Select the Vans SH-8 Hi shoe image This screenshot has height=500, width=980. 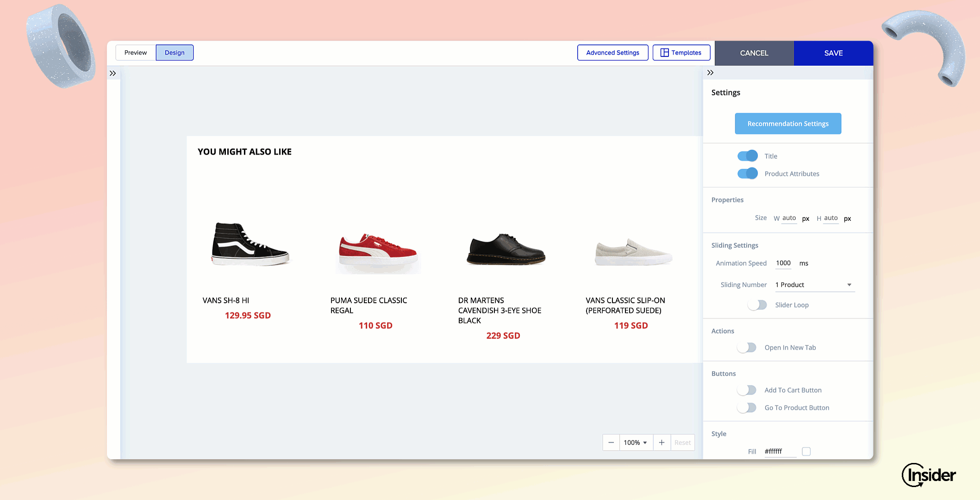(x=250, y=244)
